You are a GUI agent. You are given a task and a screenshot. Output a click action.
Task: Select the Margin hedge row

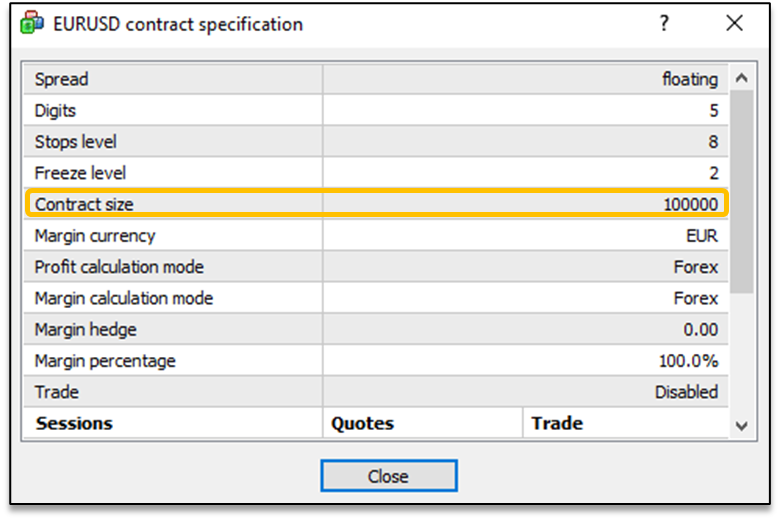[x=376, y=329]
